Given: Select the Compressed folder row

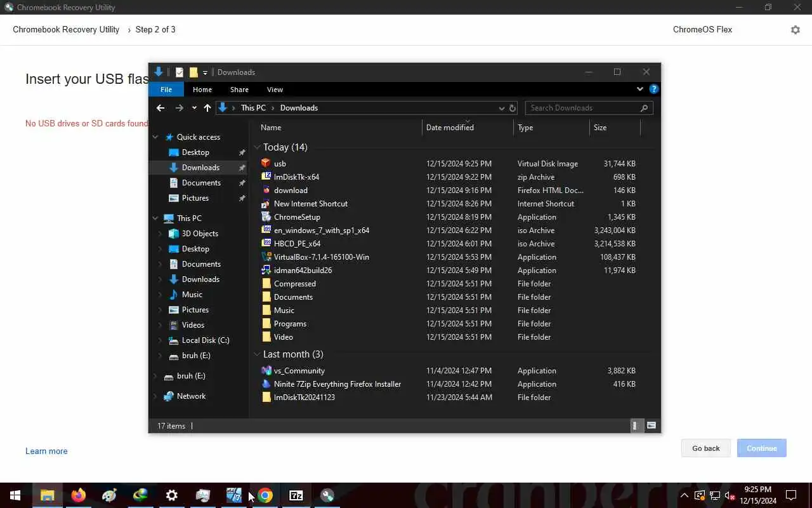Looking at the screenshot, I should [x=448, y=284].
